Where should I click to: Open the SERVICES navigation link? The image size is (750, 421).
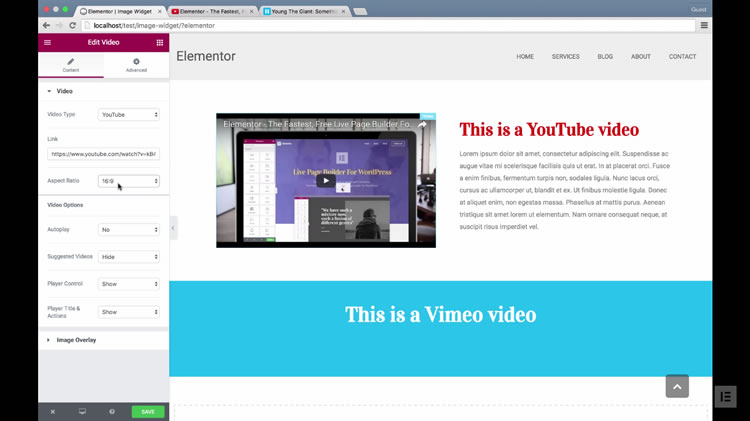click(x=565, y=57)
